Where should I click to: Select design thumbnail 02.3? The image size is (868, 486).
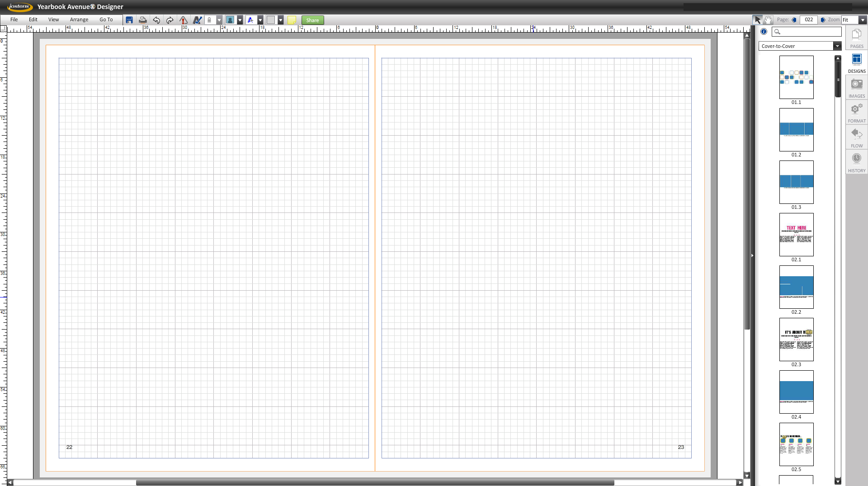[796, 340]
